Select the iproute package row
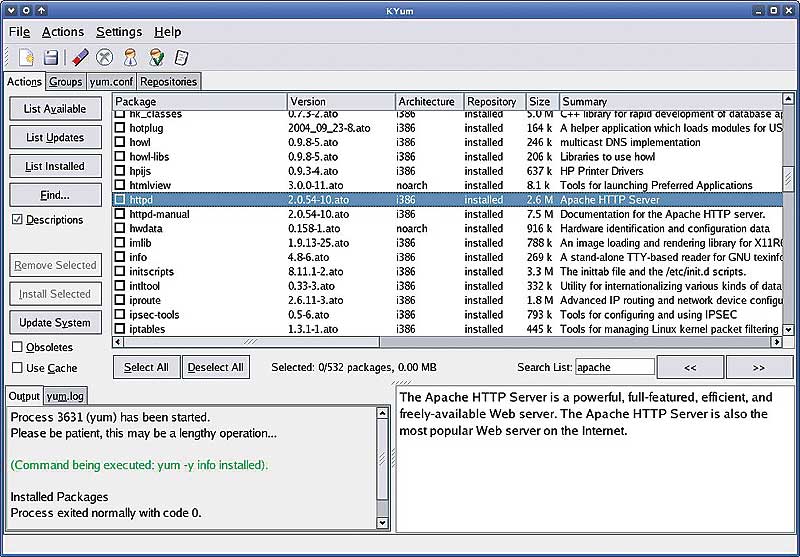This screenshot has width=800, height=557. click(x=447, y=300)
